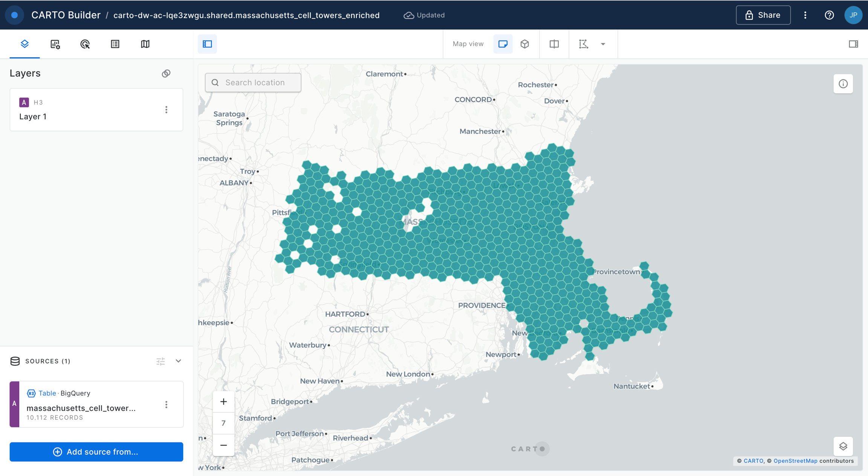Open the help question mark icon

[829, 15]
